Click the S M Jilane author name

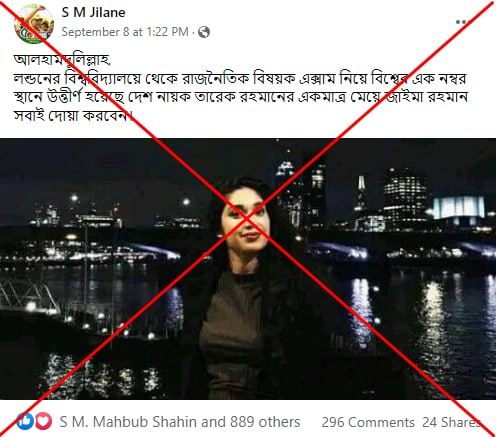93,12
